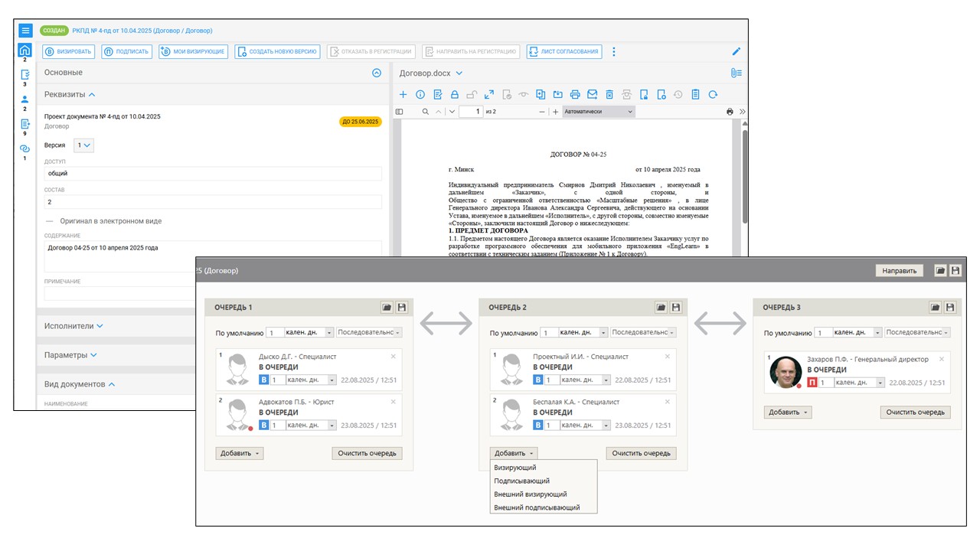The image size is (980, 551).
Task: Click the Направить button
Action: 899,271
